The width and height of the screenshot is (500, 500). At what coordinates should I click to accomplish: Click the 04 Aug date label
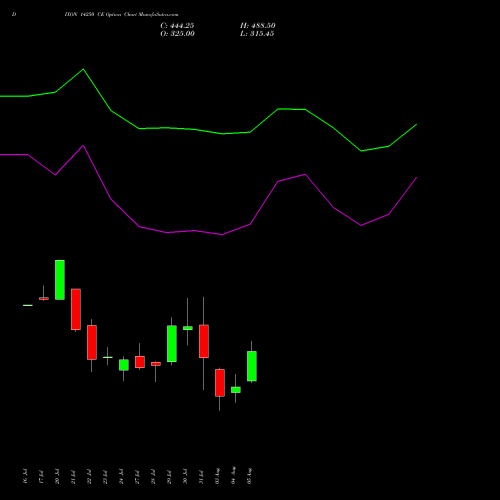[233, 475]
